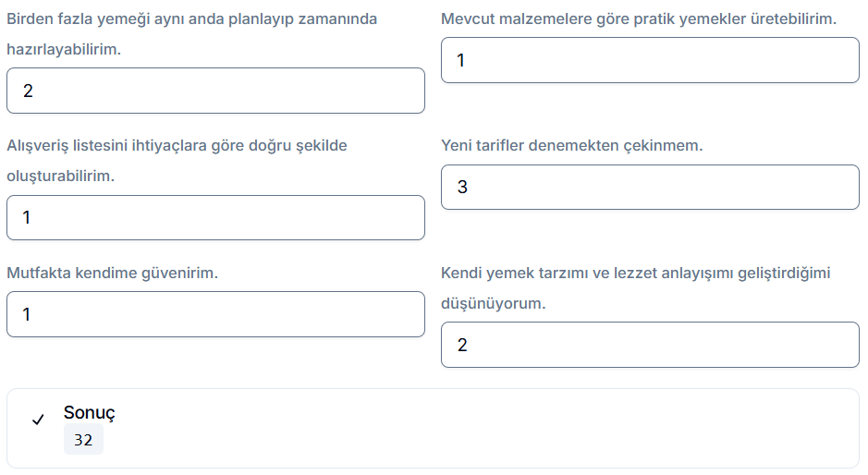Focus the multi-meal planning input field
This screenshot has width=868, height=475.
215,91
